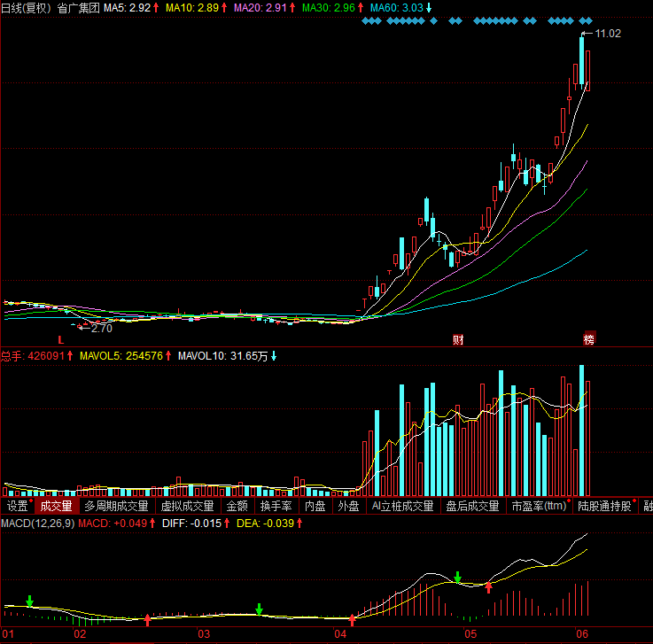This screenshot has height=644, width=653.
Task: Select the 成交量 volume indicator tab
Action: tap(56, 506)
